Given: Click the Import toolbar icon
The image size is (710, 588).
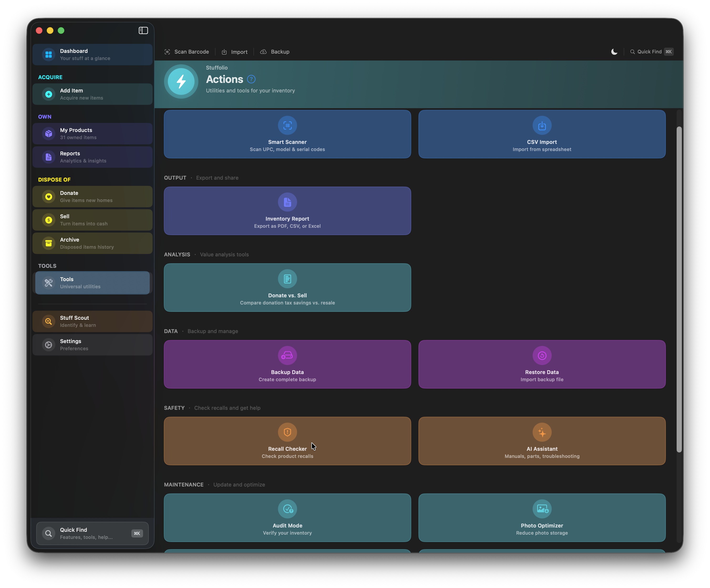Looking at the screenshot, I should click(225, 52).
